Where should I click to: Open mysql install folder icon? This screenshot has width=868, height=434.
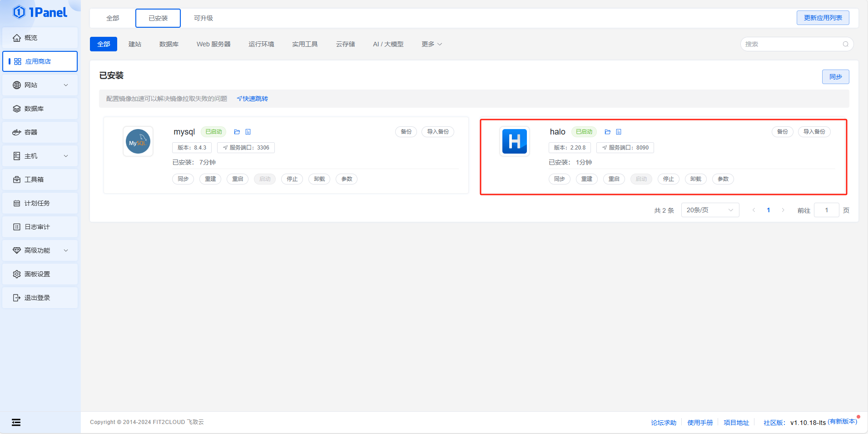pyautogui.click(x=237, y=132)
